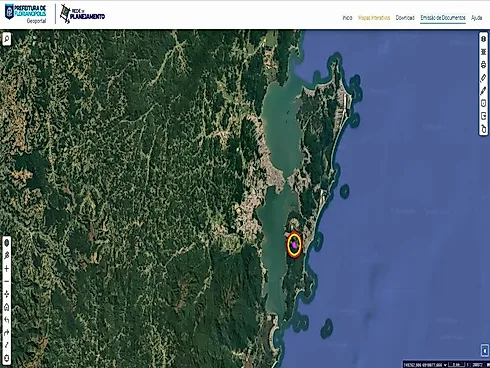
Task: Select the zoom-to-selection magnifier tool
Action: pos(7,256)
